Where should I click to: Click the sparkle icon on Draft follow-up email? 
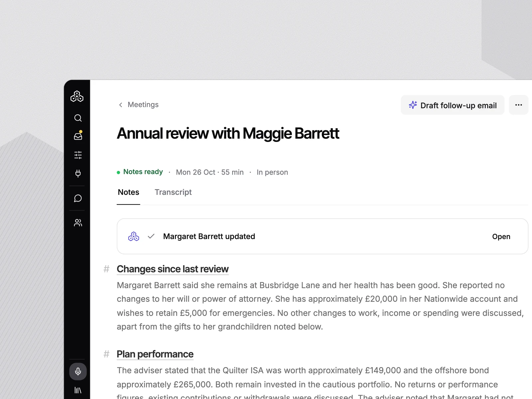pos(413,105)
